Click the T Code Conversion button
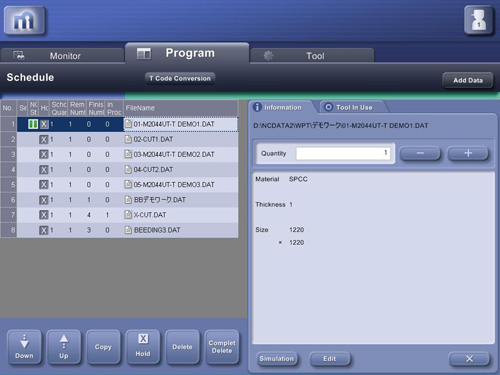The width and height of the screenshot is (500, 375). [180, 78]
